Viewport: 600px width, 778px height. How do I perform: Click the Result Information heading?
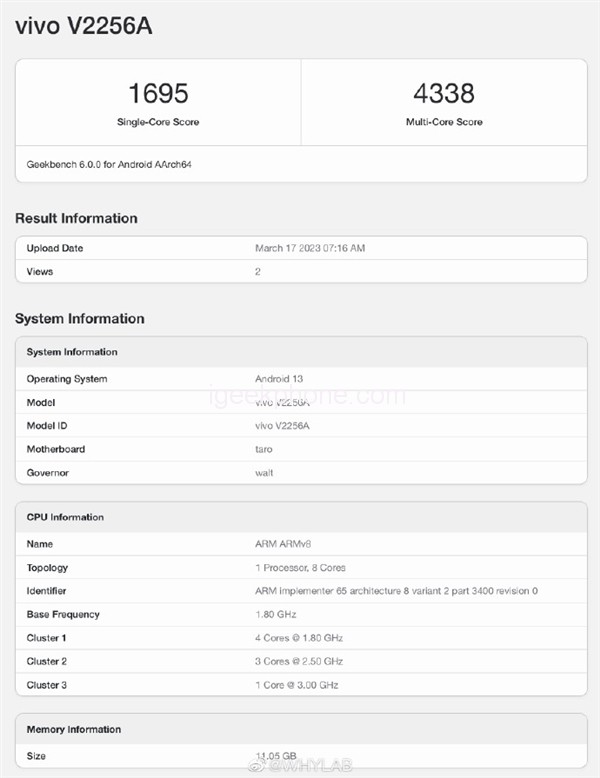(76, 218)
